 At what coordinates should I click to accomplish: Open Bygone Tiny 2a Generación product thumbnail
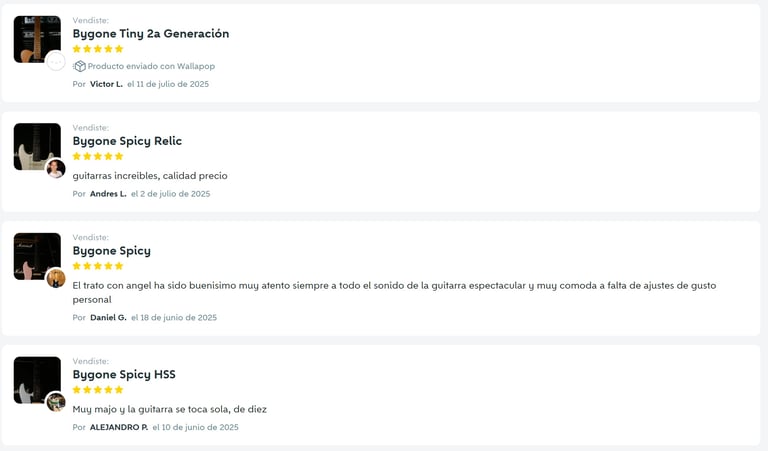tap(36, 38)
